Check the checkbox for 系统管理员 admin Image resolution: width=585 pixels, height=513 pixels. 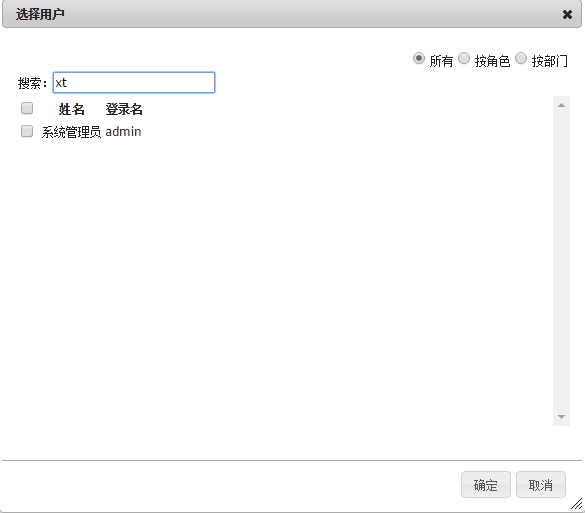point(27,131)
